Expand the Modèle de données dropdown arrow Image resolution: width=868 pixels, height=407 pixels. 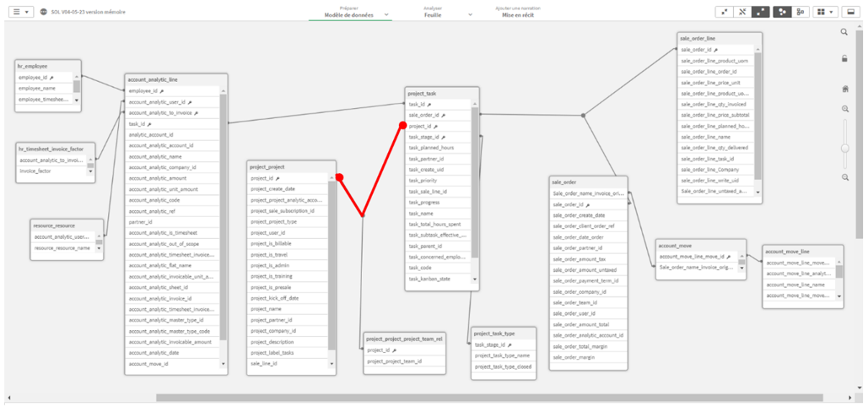[x=387, y=14]
